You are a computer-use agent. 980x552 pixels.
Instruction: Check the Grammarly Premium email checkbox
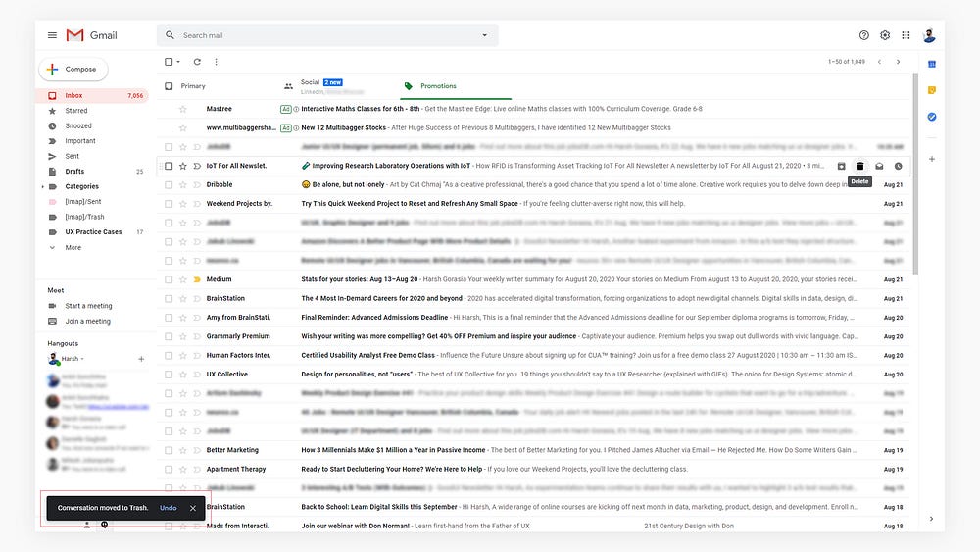coord(169,337)
